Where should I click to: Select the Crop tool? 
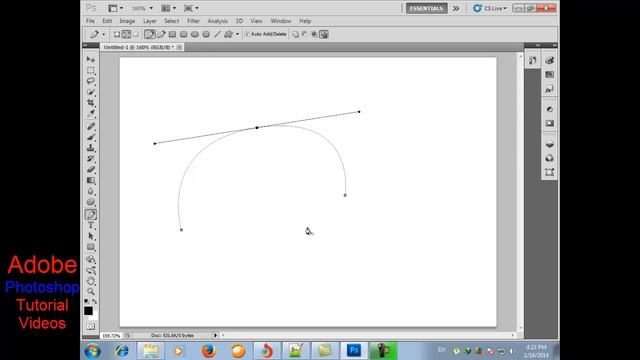point(91,102)
